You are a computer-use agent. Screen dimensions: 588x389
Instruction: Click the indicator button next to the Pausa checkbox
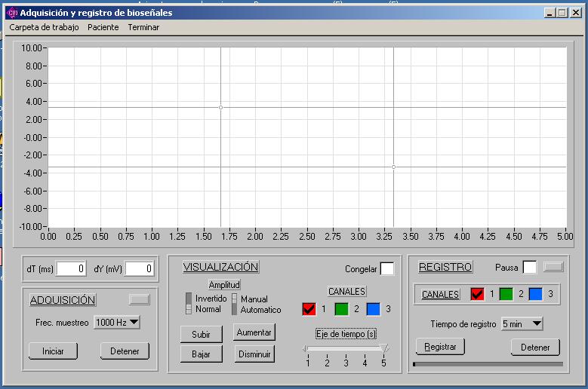click(553, 266)
